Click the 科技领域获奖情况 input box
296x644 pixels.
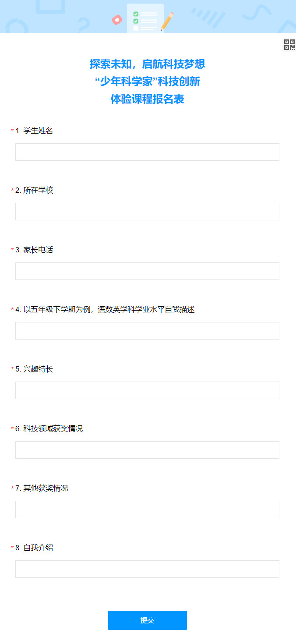pyautogui.click(x=147, y=450)
